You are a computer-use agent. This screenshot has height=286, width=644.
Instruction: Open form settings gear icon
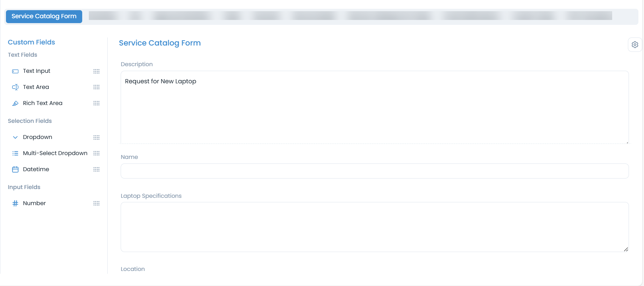635,45
